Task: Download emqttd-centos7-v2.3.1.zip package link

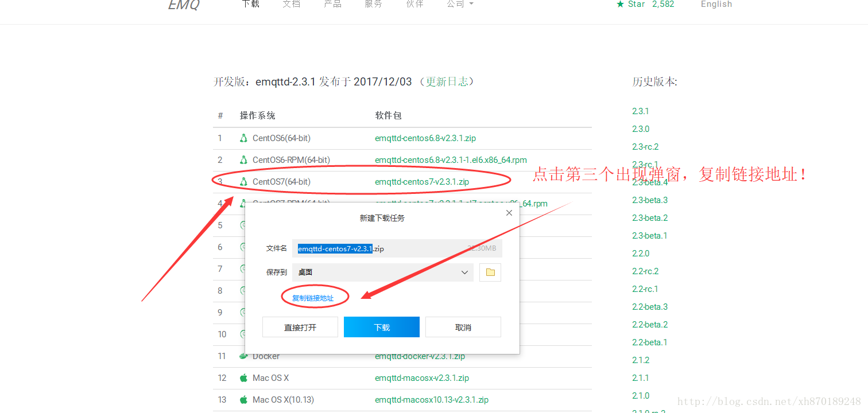Action: (x=422, y=182)
